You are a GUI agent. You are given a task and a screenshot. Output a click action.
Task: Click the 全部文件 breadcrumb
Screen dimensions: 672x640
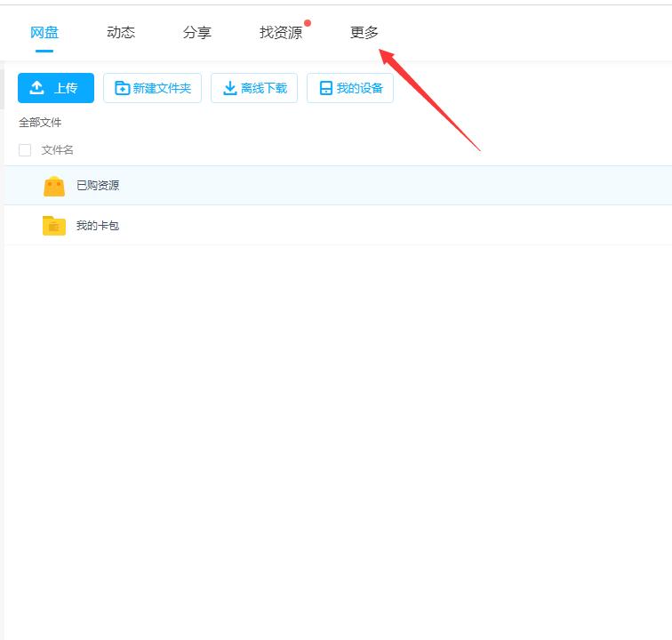[40, 123]
